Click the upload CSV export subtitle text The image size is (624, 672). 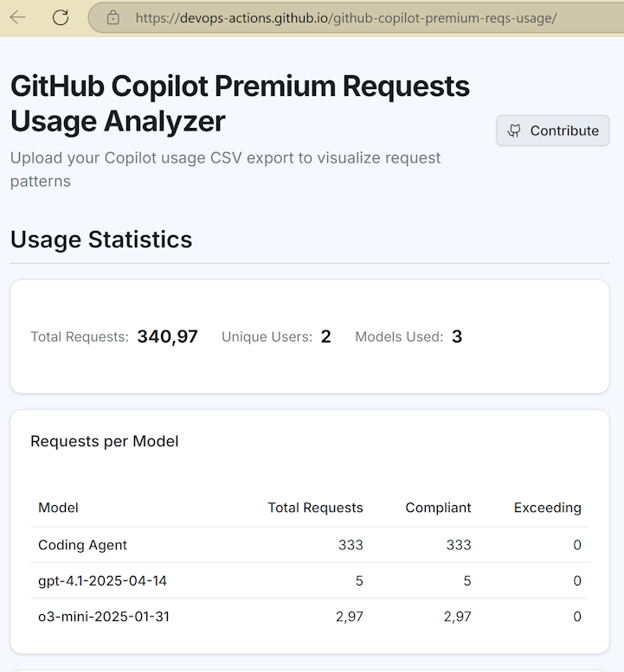(225, 170)
